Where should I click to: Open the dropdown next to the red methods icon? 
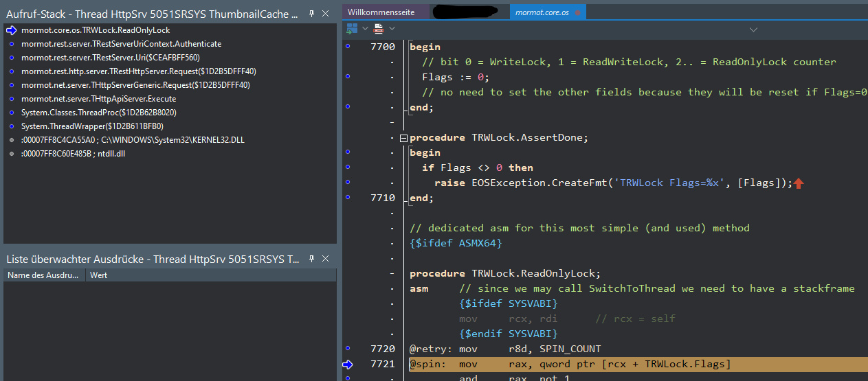click(x=392, y=29)
